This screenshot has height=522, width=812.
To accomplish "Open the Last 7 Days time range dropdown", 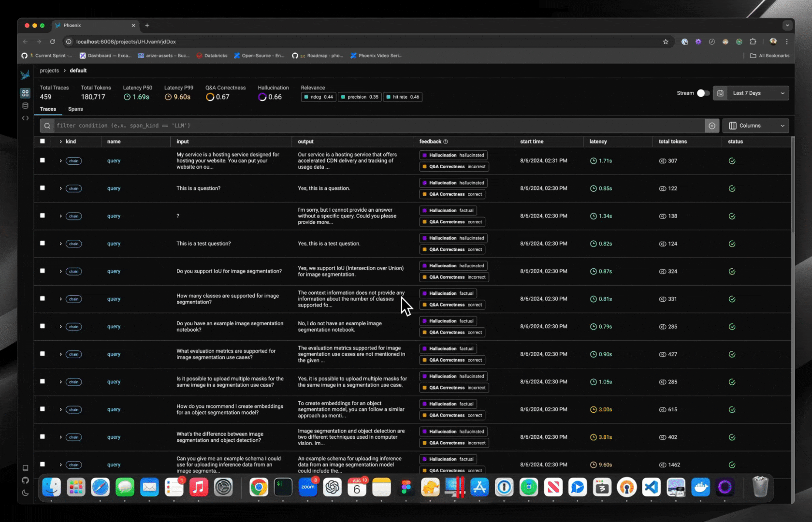I will click(x=757, y=93).
